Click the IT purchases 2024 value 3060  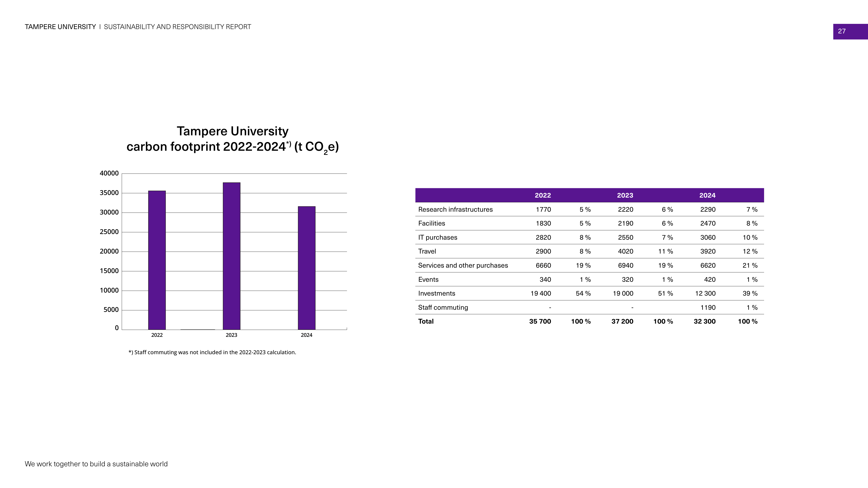pyautogui.click(x=708, y=237)
